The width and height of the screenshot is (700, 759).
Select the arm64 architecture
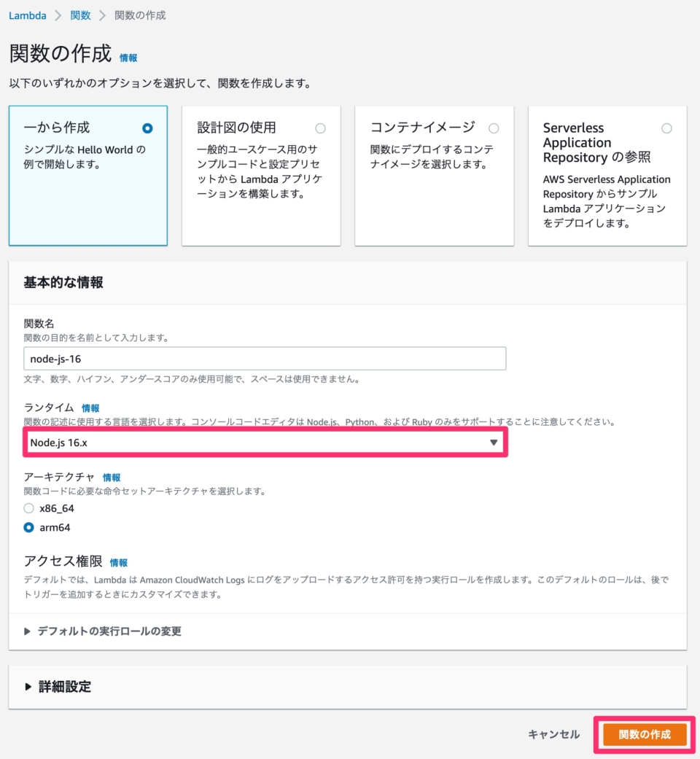pos(27,527)
